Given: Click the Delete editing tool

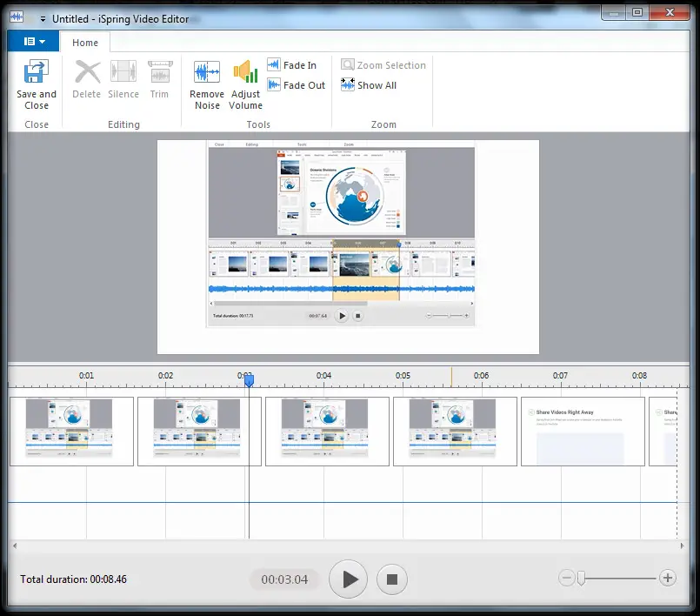Looking at the screenshot, I should click(87, 73).
